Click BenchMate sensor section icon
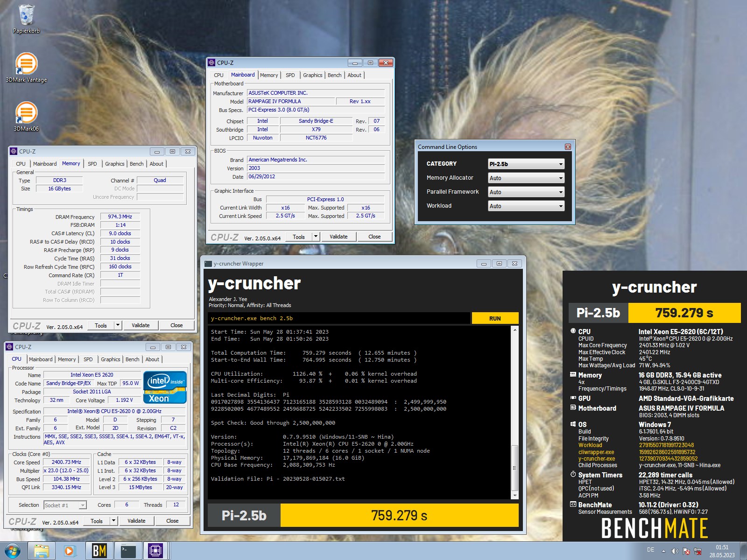Viewport: 747px width, 560px height. coord(573,504)
